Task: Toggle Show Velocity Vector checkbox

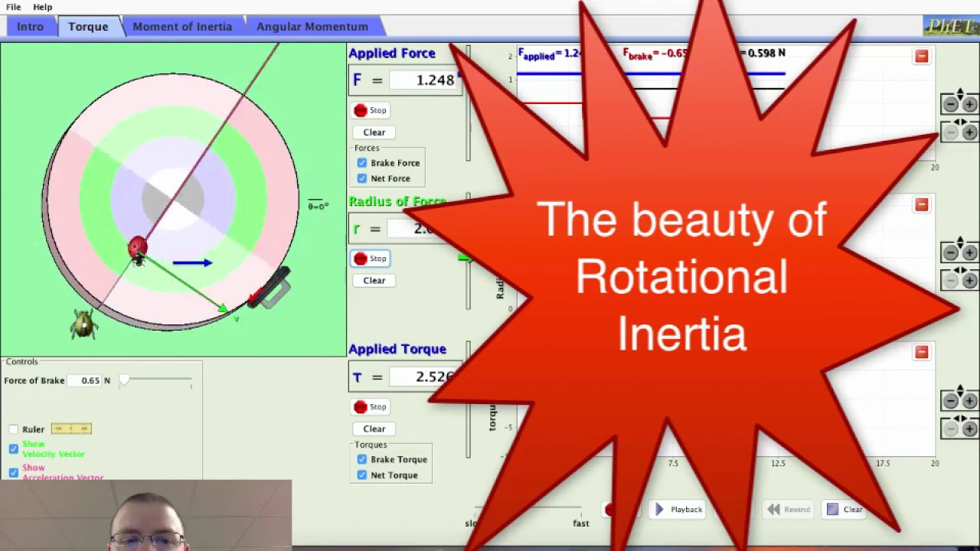Action: tap(14, 449)
